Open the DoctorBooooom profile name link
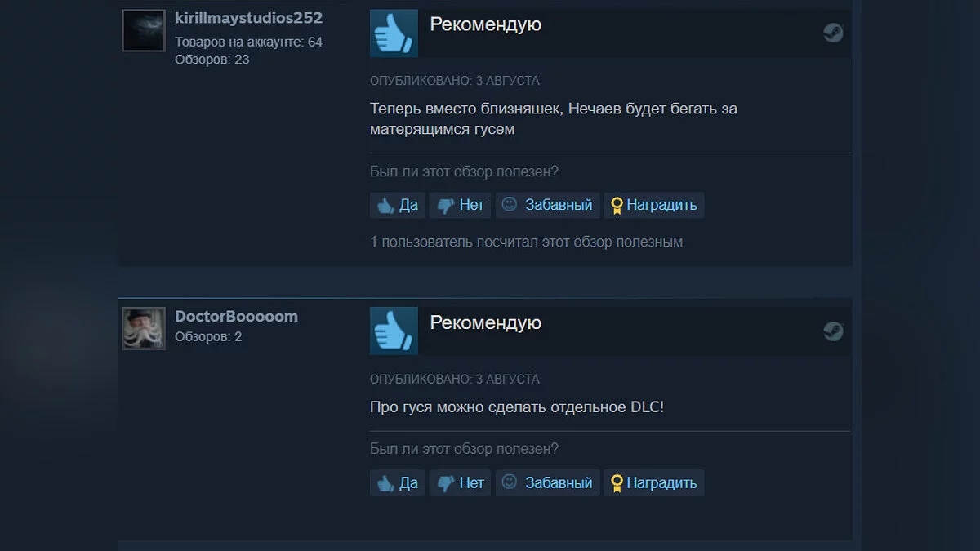This screenshot has width=980, height=551. pyautogui.click(x=236, y=317)
